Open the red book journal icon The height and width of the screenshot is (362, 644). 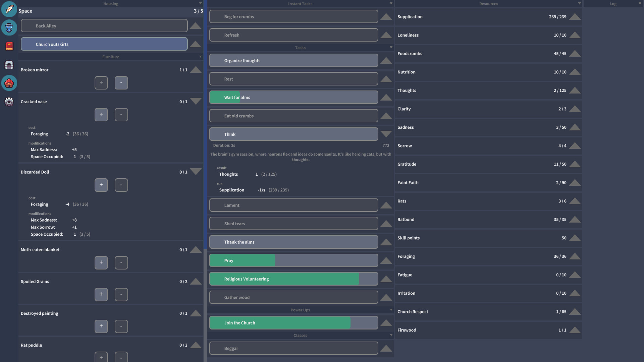point(9,46)
